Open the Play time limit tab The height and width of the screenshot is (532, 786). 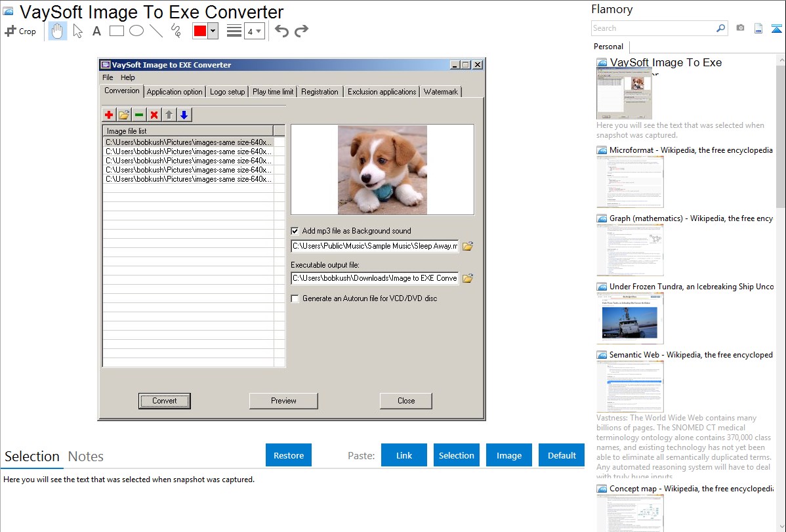pos(273,92)
